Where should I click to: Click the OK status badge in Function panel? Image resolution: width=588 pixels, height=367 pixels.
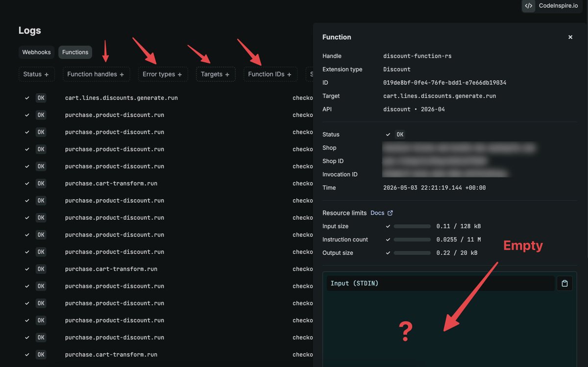click(400, 134)
